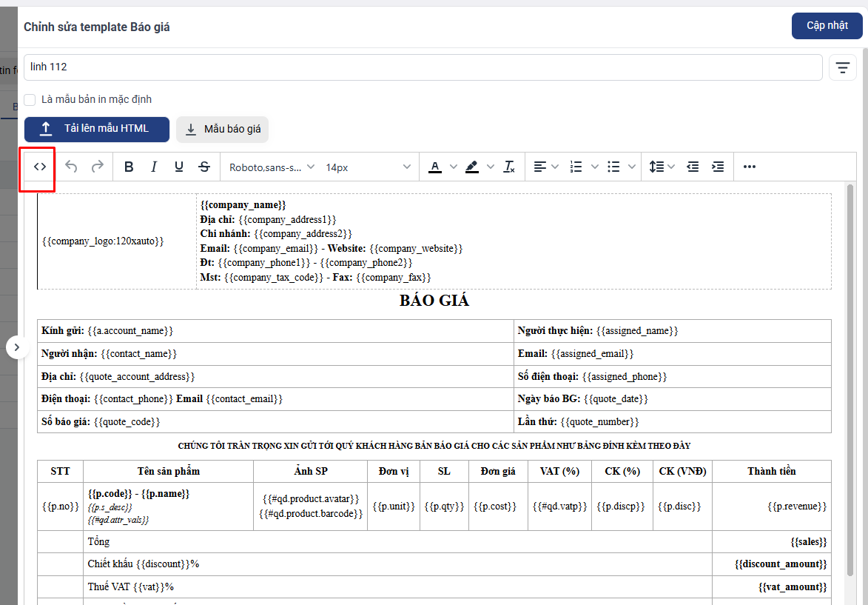The width and height of the screenshot is (868, 605).
Task: Enable 'Là mẫu bản in mặc định' checkbox
Action: [x=30, y=99]
